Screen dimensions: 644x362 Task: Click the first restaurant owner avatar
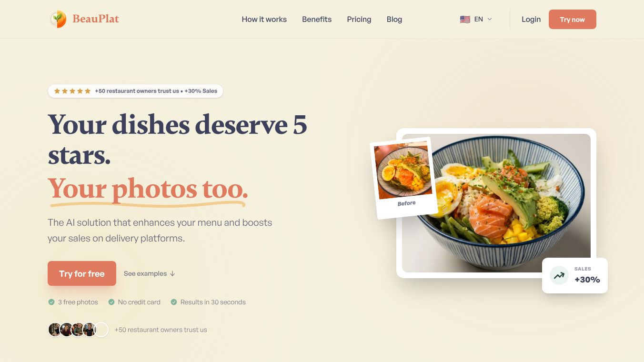(55, 330)
